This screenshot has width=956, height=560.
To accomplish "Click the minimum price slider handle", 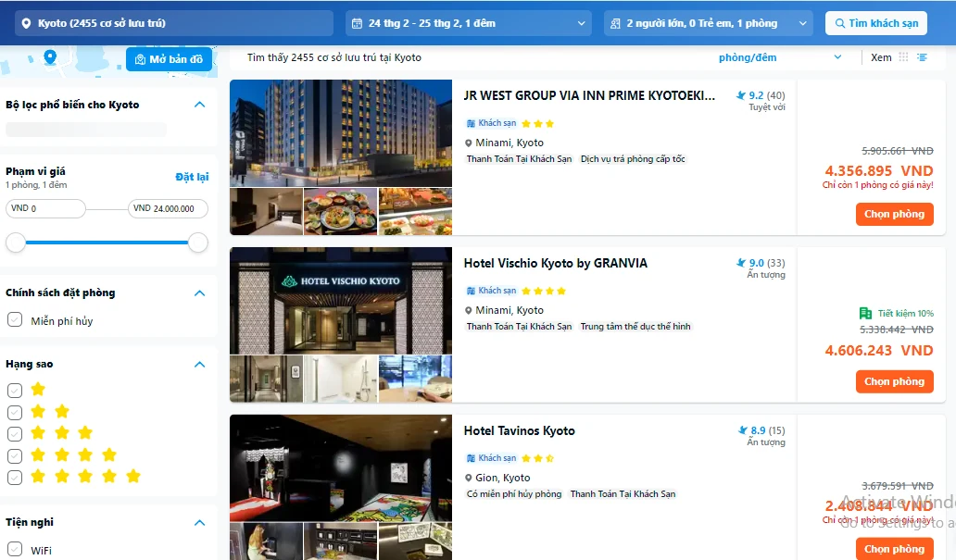I will click(16, 243).
